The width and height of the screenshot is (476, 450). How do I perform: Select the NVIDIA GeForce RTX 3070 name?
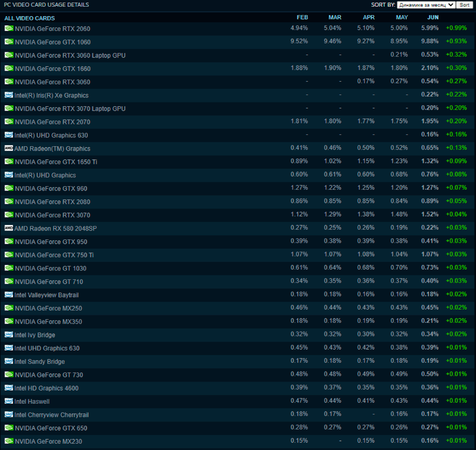click(x=52, y=215)
